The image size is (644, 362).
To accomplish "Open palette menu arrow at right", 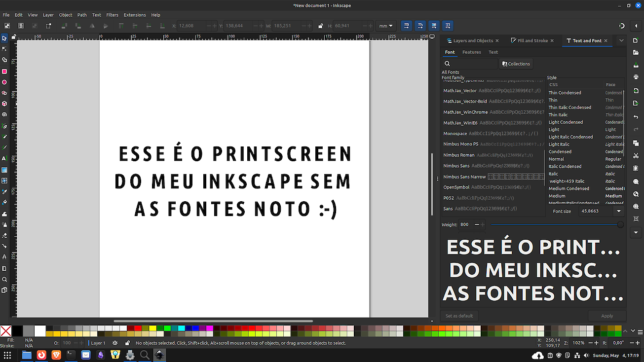I will coord(640,331).
